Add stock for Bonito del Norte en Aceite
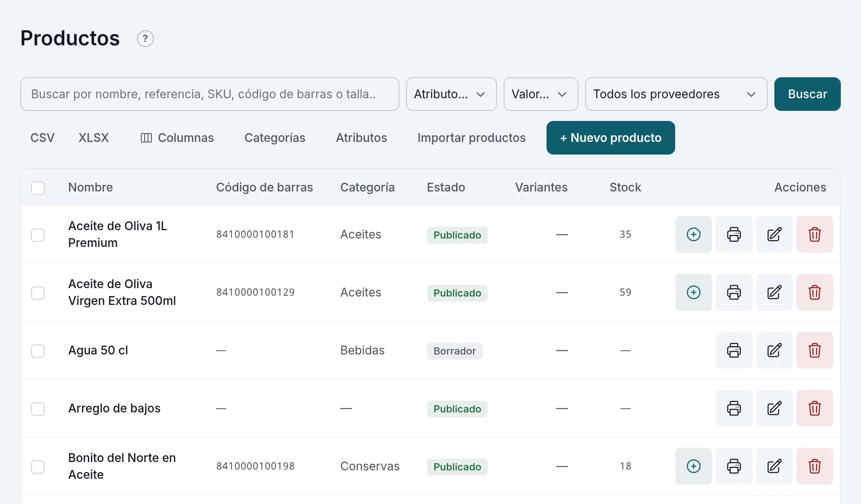Viewport: 861px width, 504px height. 693,466
